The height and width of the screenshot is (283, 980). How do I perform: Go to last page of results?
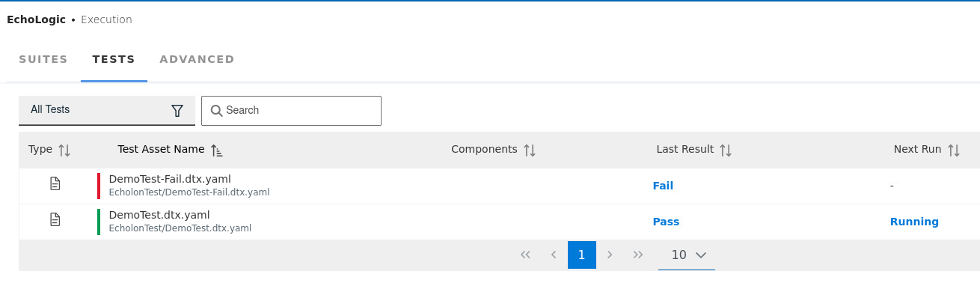(638, 255)
